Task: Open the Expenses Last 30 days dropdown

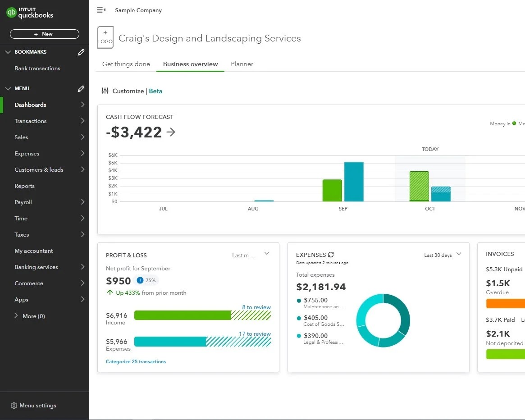Action: point(459,254)
